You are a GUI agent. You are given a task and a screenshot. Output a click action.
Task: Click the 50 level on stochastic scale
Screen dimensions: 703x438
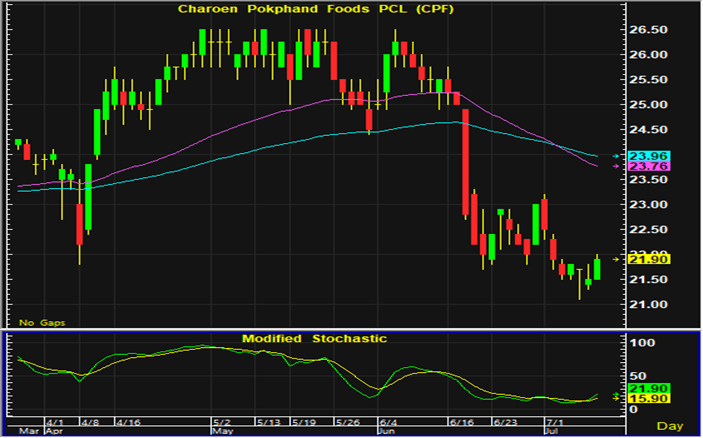point(638,377)
